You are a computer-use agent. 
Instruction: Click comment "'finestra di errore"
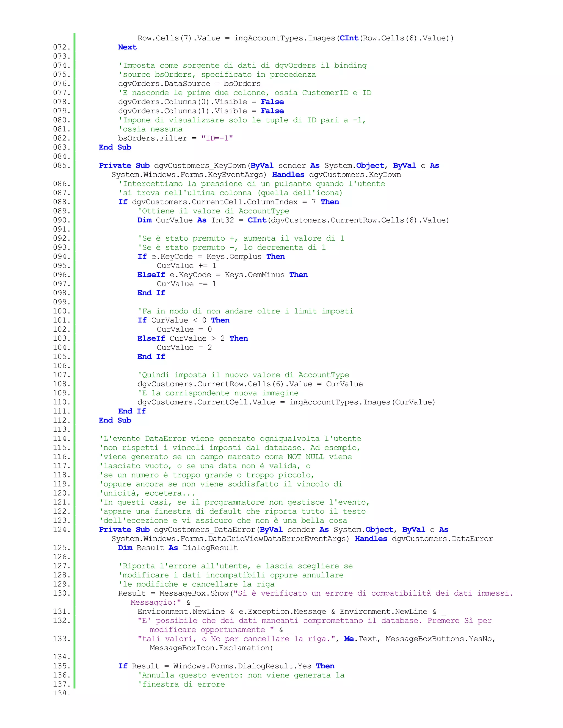(181, 684)
